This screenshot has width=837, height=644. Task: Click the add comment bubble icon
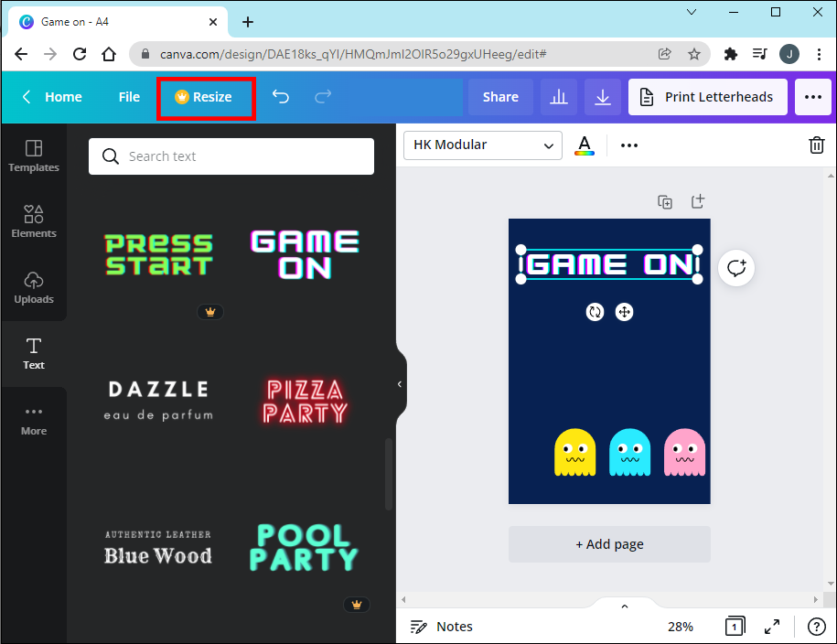click(x=736, y=267)
